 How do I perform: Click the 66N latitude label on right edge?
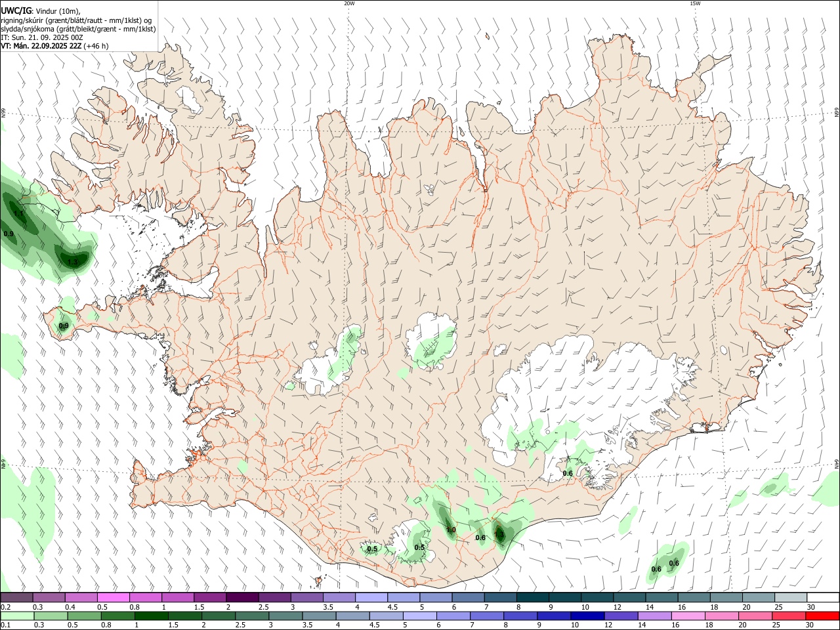click(x=837, y=113)
